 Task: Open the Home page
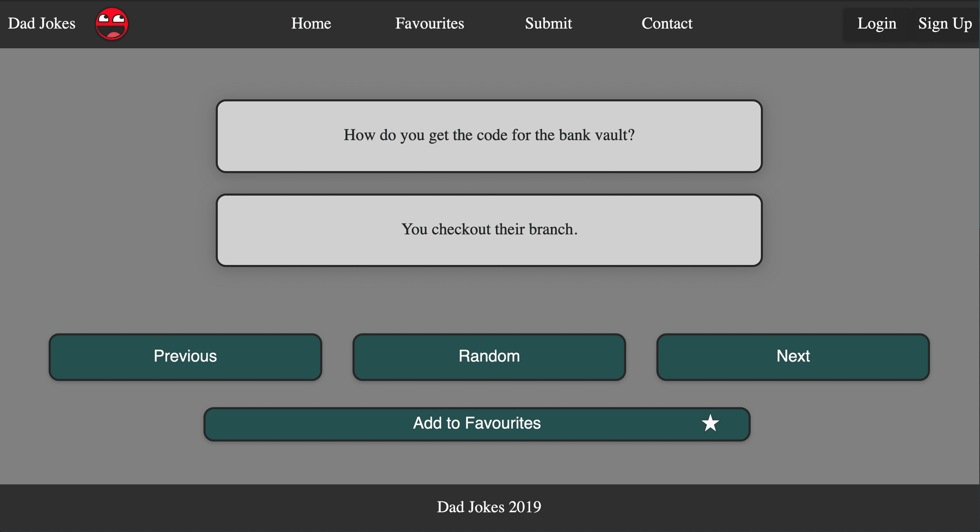(311, 23)
